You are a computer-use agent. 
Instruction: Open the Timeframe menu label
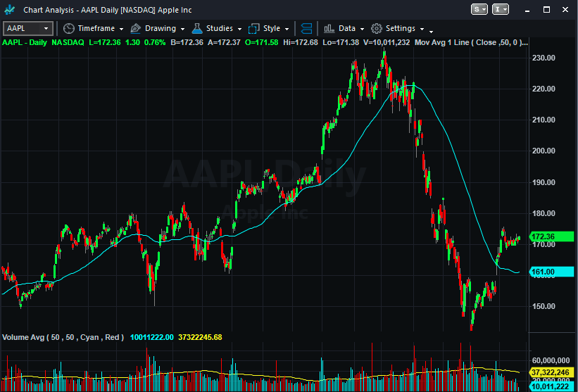pyautogui.click(x=96, y=28)
